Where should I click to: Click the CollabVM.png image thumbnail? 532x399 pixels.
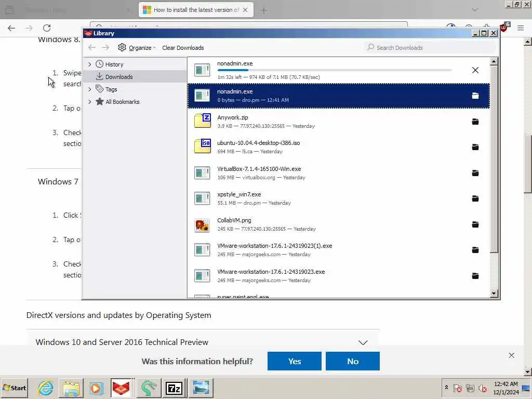point(202,225)
